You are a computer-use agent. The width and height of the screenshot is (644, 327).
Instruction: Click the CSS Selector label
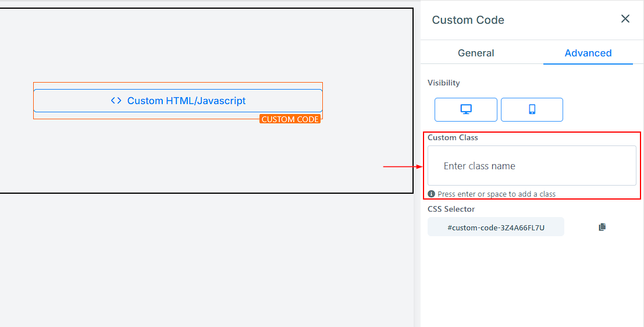(x=451, y=209)
